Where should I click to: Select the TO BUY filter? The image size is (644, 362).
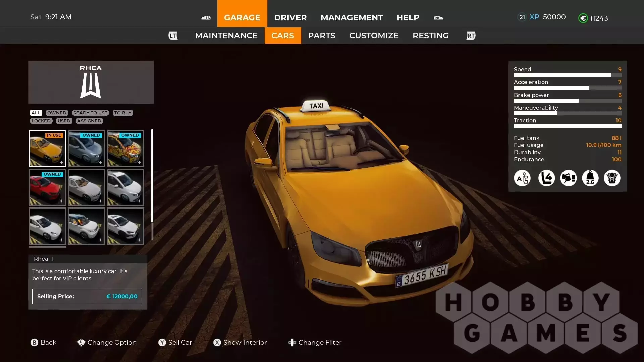click(x=123, y=113)
